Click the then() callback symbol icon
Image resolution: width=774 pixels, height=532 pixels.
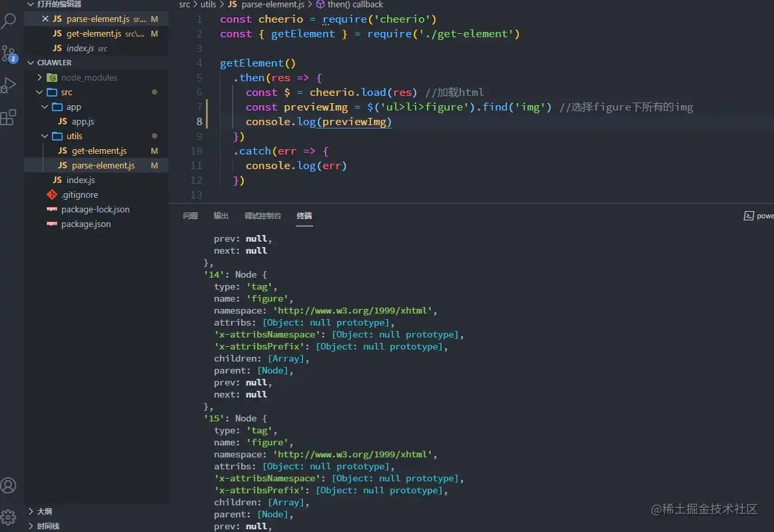coord(320,5)
